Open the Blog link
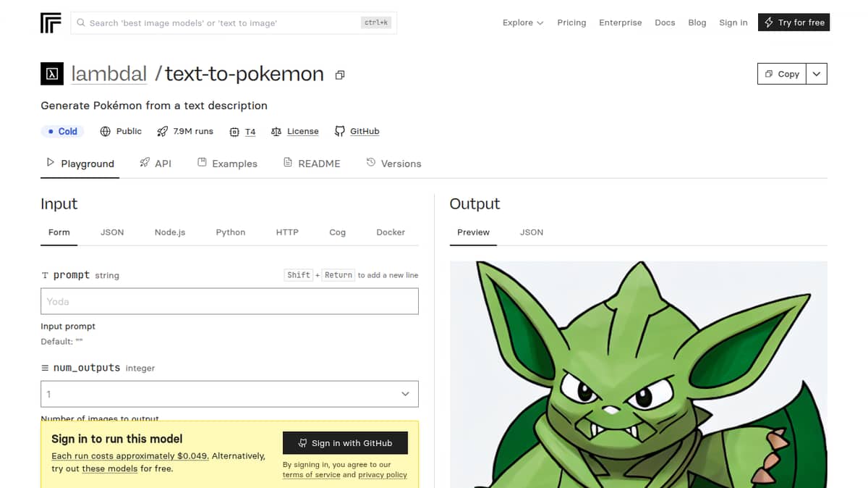 (697, 22)
